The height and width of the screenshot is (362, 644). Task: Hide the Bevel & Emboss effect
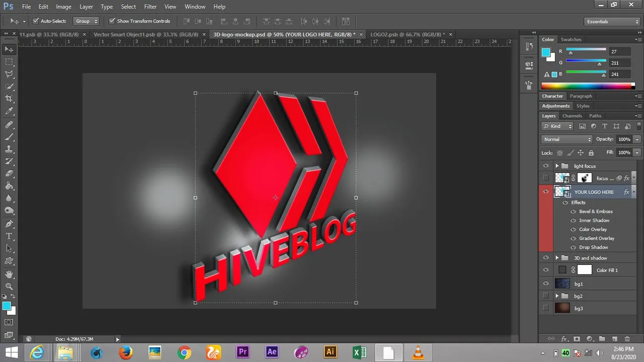(x=573, y=212)
